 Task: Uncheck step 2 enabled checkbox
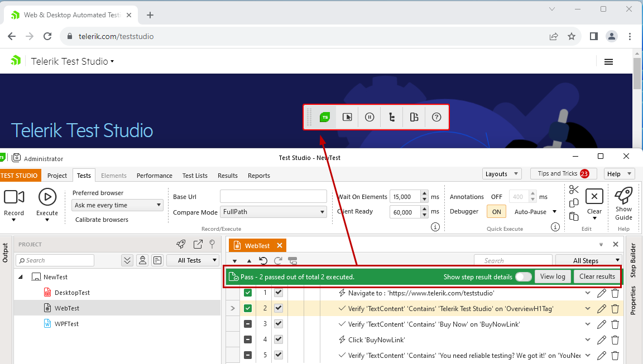(279, 308)
